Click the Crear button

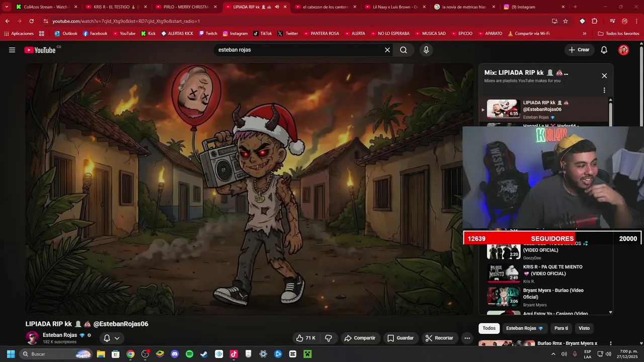[x=579, y=50]
